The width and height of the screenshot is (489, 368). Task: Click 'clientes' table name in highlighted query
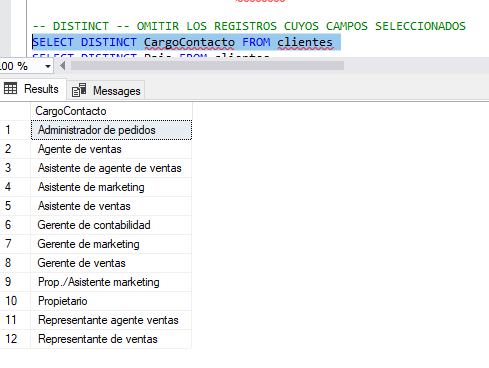305,42
